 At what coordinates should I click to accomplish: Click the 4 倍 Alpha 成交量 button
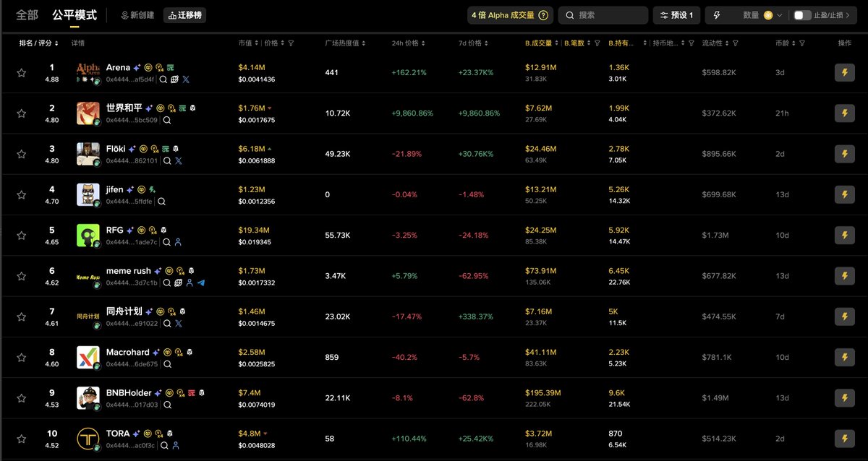510,15
